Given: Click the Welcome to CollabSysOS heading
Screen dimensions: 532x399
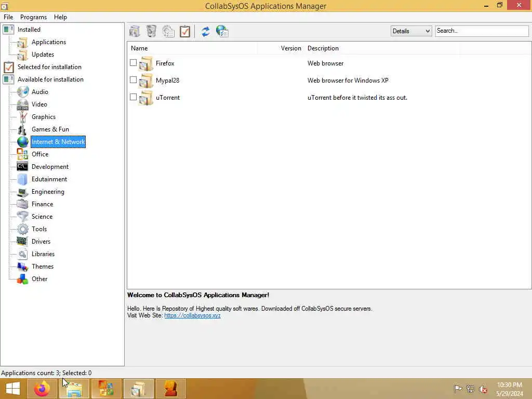Looking at the screenshot, I should tap(198, 295).
